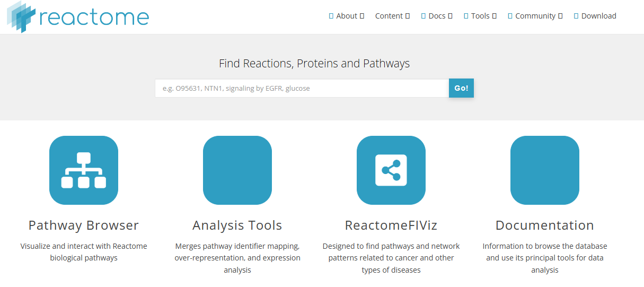Click the Documentation blue tile icon

545,170
